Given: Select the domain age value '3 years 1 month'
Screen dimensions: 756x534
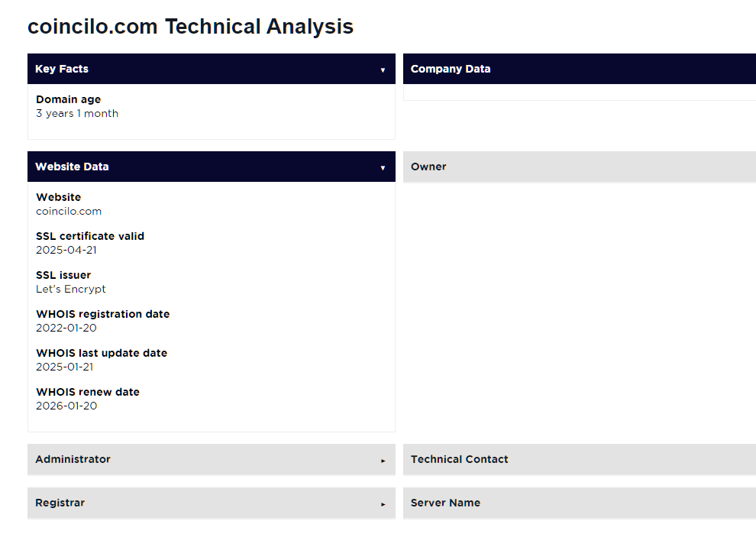Looking at the screenshot, I should point(77,114).
